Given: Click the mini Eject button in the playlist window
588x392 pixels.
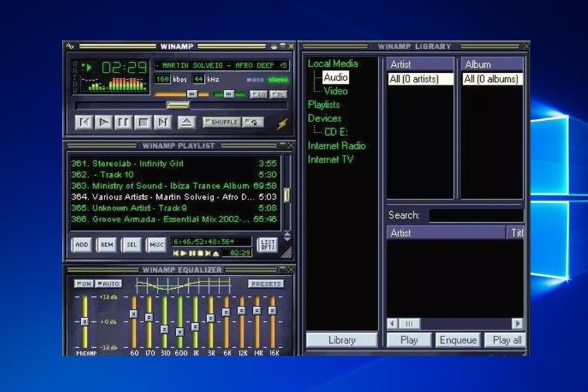Looking at the screenshot, I should (x=216, y=253).
